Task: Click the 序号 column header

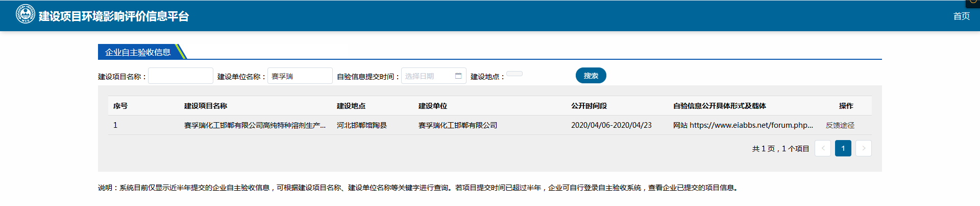Action: point(120,106)
